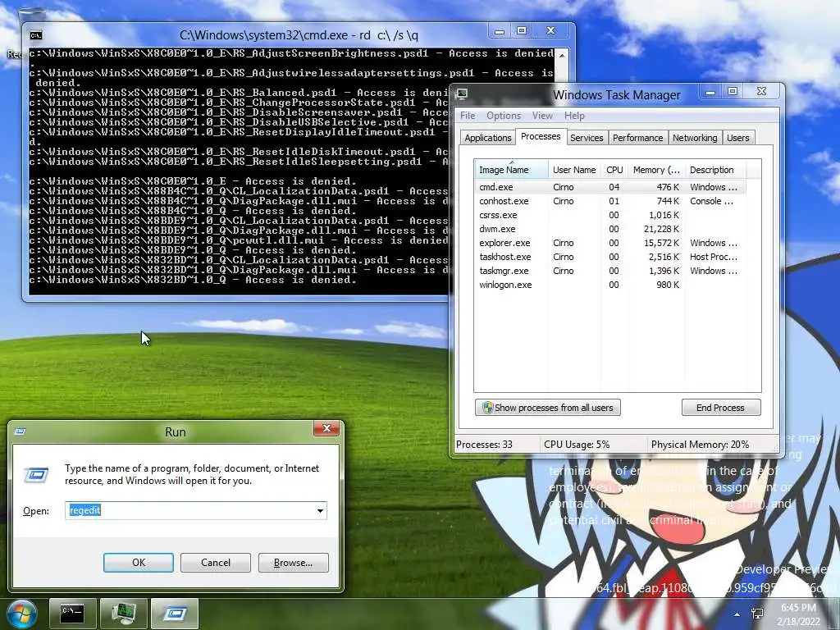Sort by Image Name column header
Viewport: 840px width, 630px height.
511,170
